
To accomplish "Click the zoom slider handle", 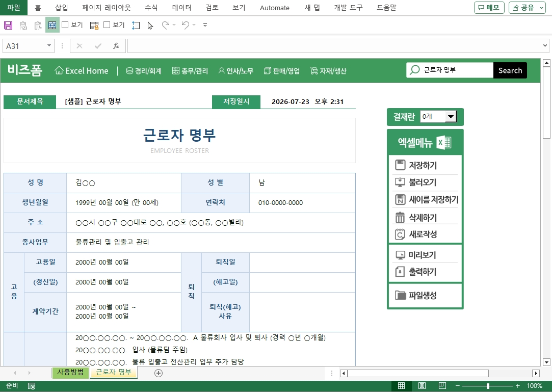I will click(488, 386).
